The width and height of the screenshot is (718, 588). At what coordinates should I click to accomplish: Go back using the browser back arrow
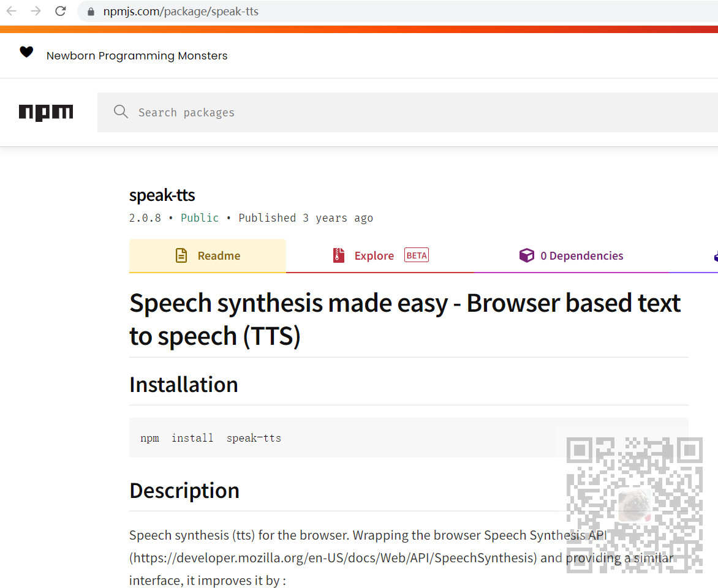(12, 11)
